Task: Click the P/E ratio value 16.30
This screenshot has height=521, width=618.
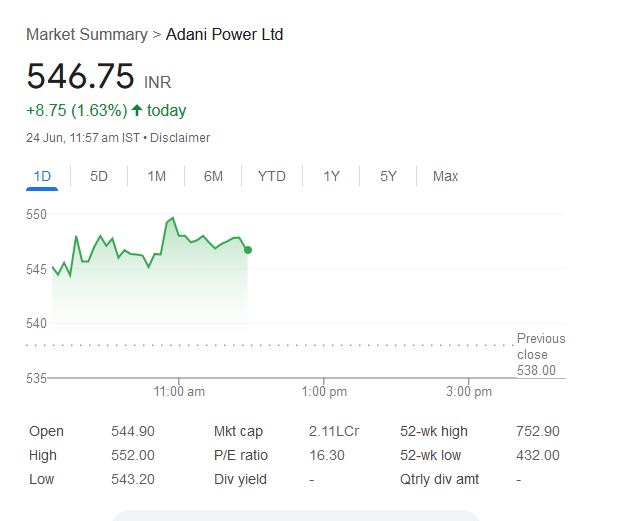Action: 327,456
